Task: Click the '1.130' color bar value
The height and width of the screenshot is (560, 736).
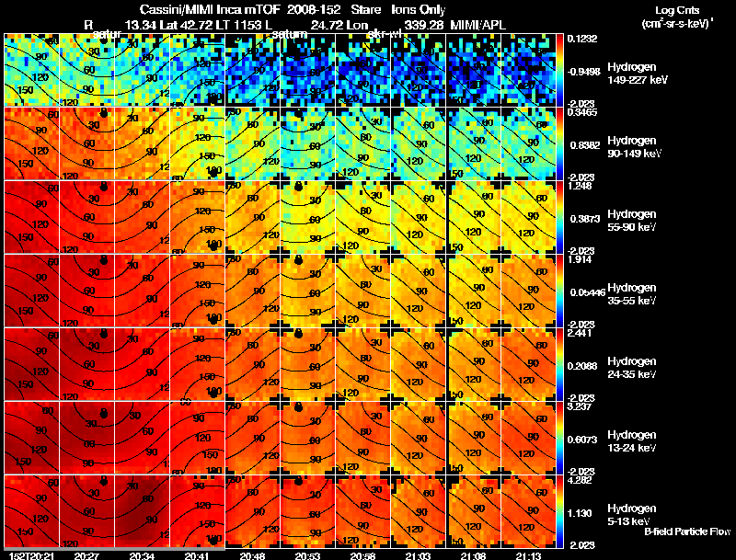Action: click(580, 513)
